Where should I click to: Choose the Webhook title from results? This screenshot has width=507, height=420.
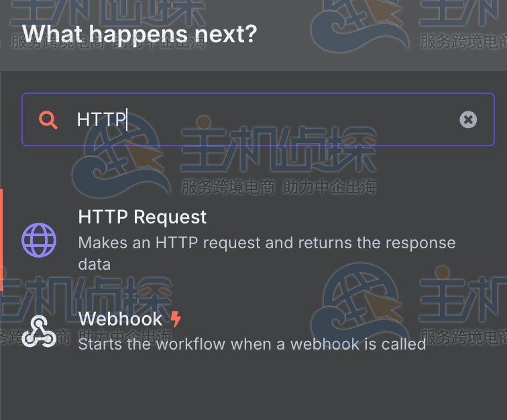[x=120, y=319]
